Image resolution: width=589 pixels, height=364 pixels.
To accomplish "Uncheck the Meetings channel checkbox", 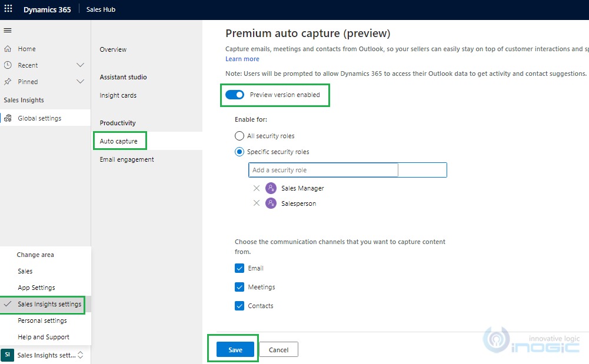I will [239, 287].
